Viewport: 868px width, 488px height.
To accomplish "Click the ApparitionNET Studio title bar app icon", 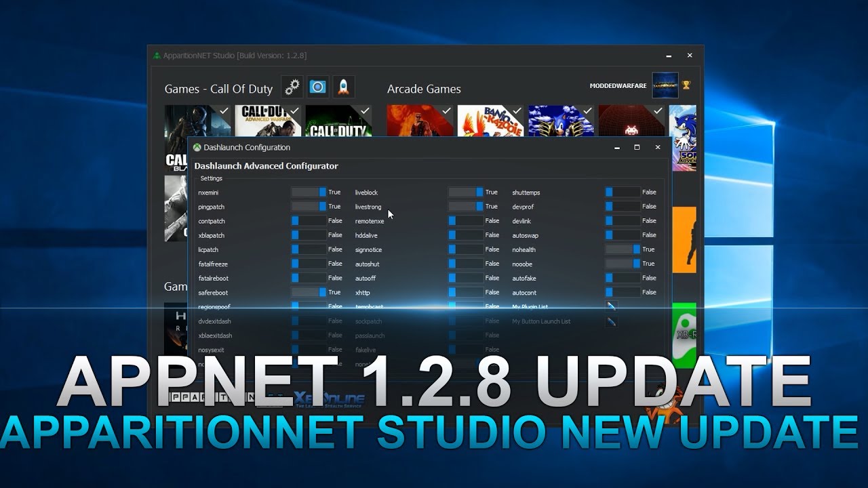I will point(157,56).
